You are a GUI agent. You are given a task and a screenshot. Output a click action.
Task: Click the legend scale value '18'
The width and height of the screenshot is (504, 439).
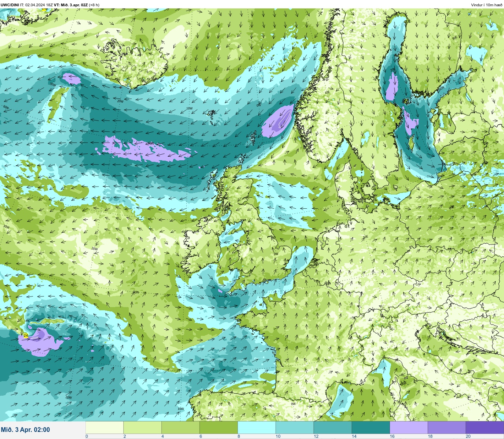point(430,436)
